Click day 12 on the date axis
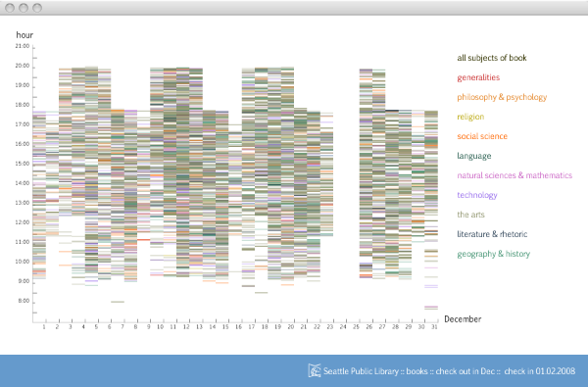 tap(186, 327)
